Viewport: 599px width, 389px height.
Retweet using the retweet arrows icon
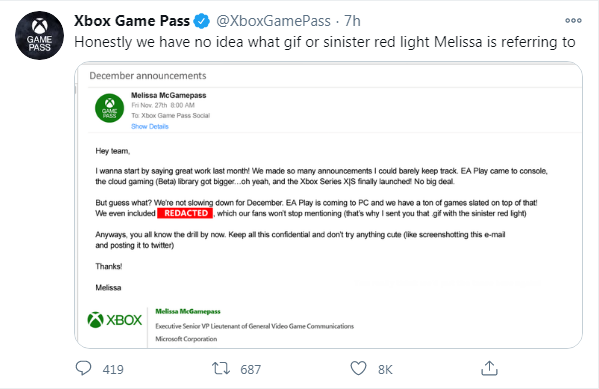click(221, 368)
